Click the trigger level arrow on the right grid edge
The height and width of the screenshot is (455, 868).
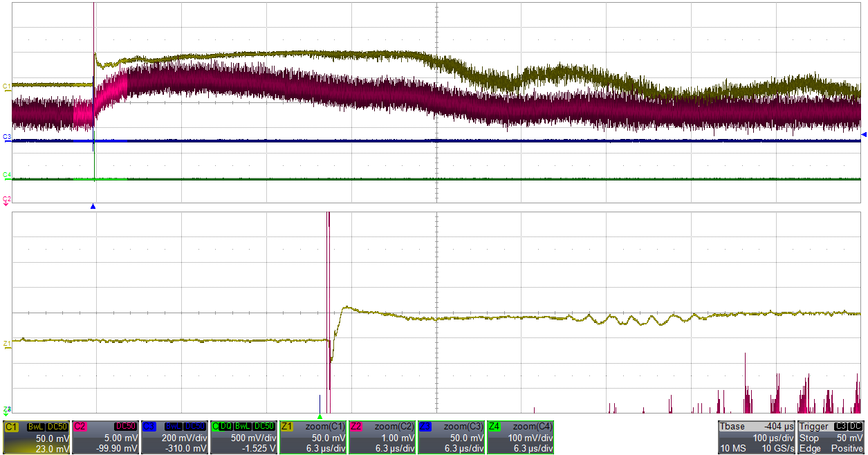[x=864, y=134]
